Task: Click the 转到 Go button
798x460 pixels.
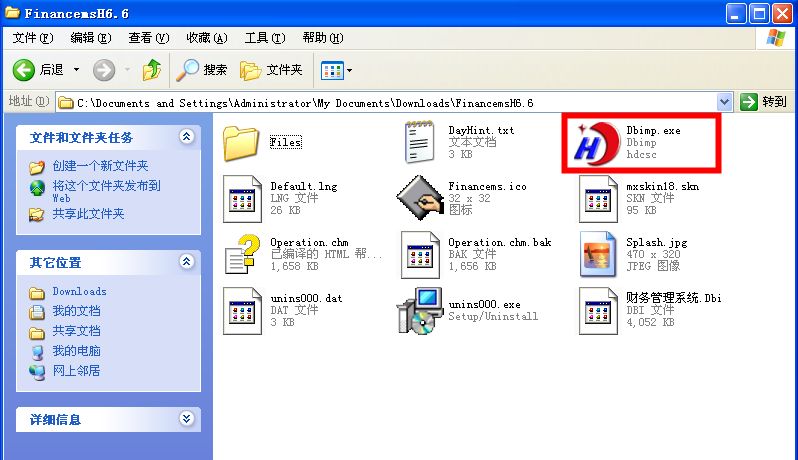Action: tap(763, 102)
